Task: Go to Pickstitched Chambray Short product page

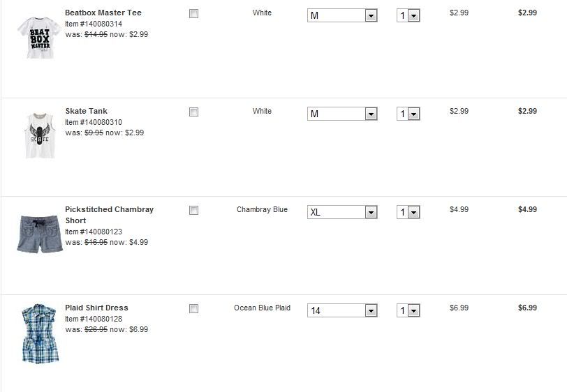Action: [109, 209]
